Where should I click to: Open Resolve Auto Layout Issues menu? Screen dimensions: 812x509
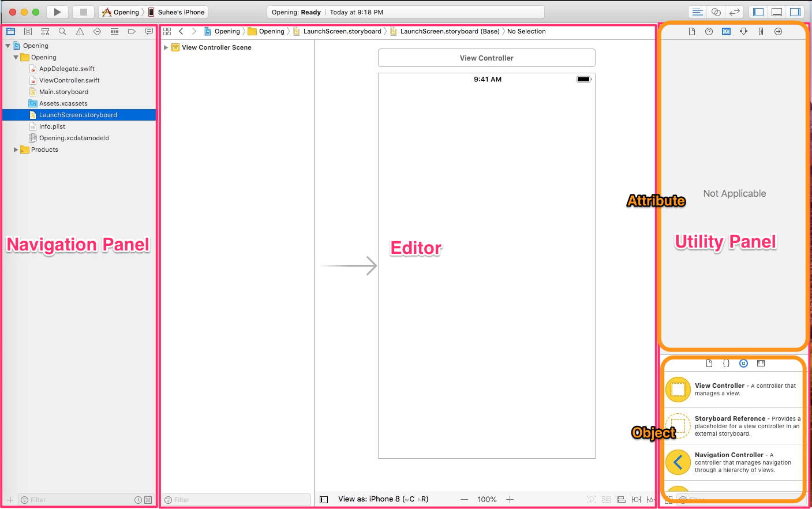click(650, 499)
